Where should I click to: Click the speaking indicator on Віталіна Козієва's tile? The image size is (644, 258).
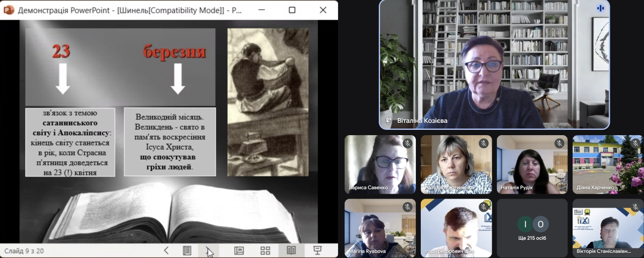601,8
